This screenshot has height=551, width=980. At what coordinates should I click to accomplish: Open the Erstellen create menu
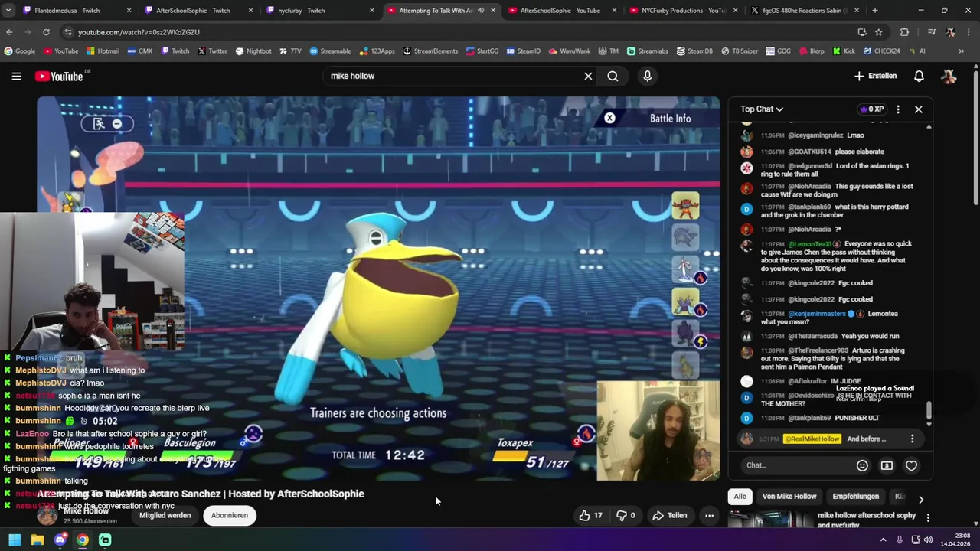pyautogui.click(x=875, y=76)
